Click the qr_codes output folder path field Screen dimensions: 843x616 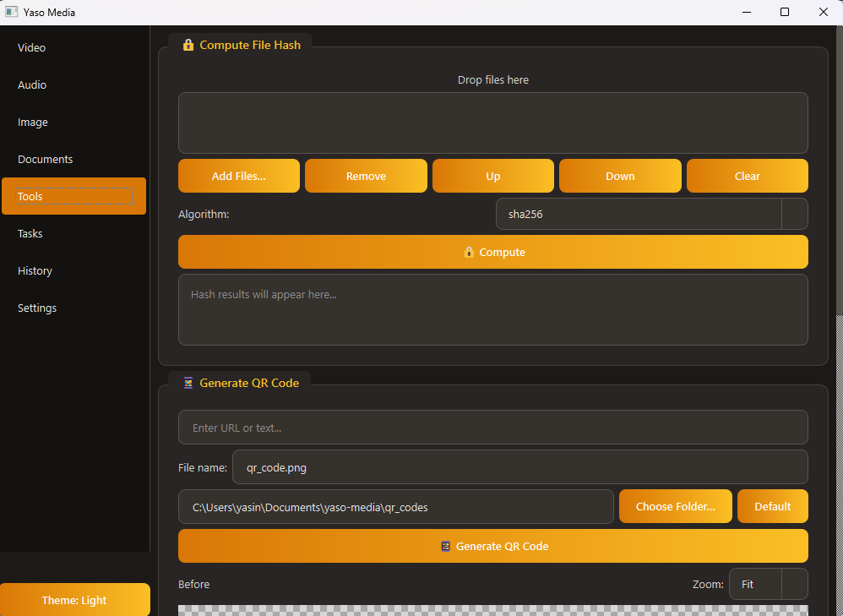[395, 507]
